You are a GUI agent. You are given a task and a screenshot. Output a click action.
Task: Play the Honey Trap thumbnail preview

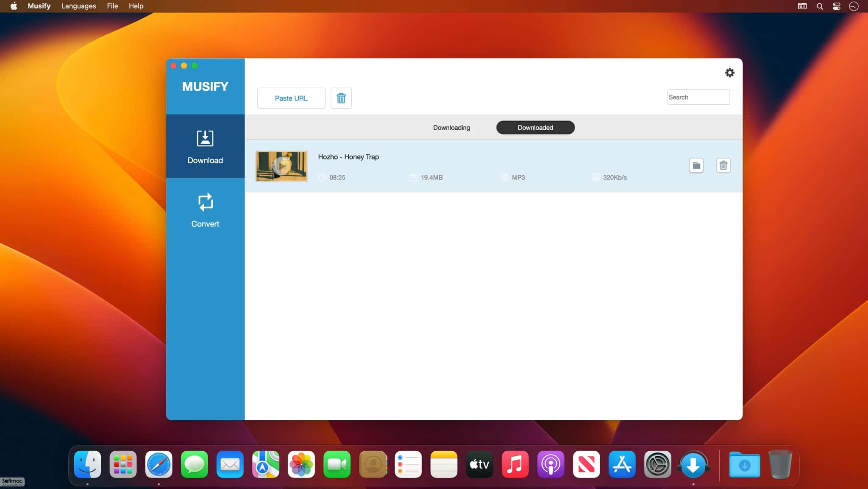[281, 166]
